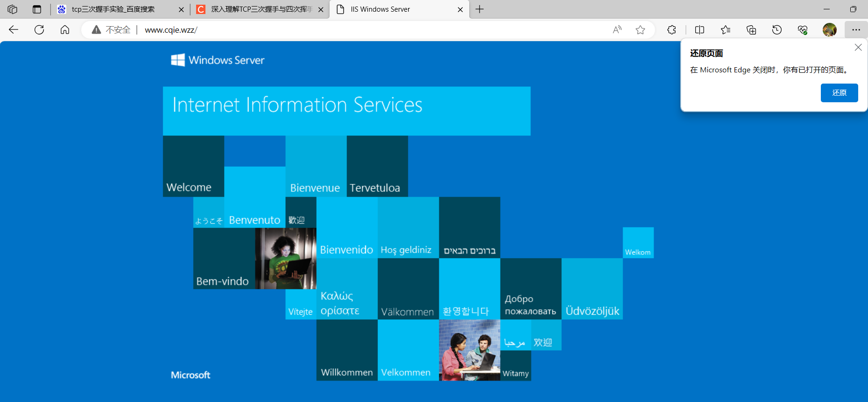Switch to the 深入理解TCP三次握手 tab
868x402 pixels.
[260, 9]
